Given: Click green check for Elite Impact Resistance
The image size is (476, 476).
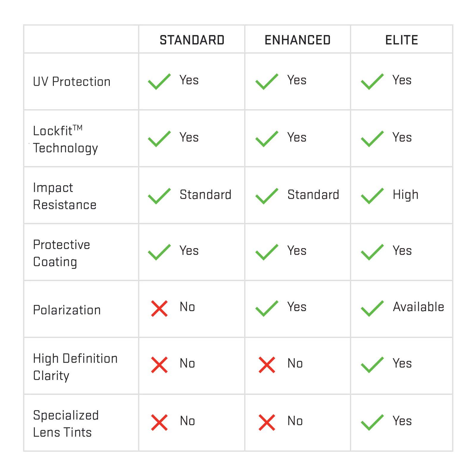Looking at the screenshot, I should (x=372, y=196).
